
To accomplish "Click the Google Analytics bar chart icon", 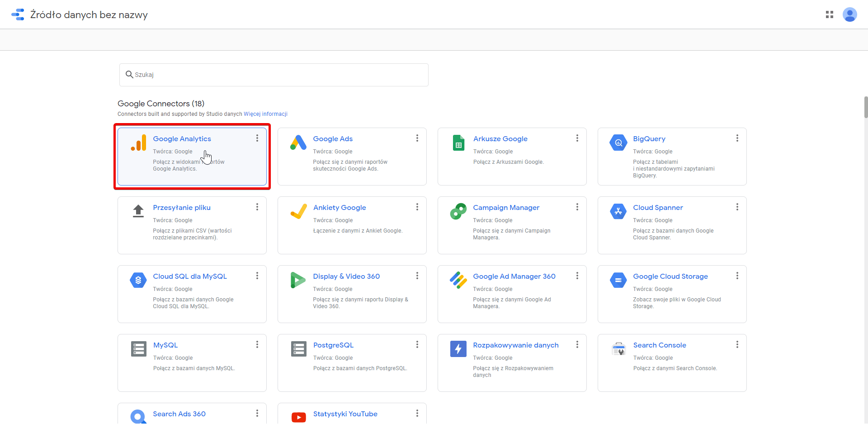I will click(138, 143).
